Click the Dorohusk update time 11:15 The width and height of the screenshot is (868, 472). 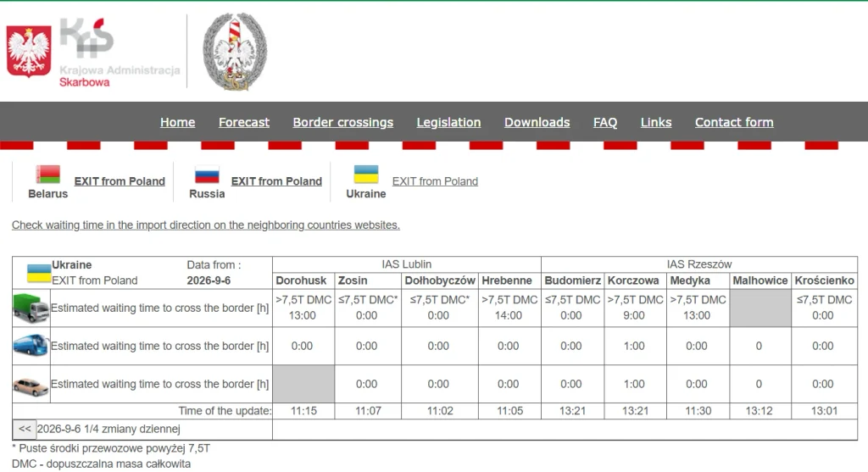pyautogui.click(x=304, y=411)
